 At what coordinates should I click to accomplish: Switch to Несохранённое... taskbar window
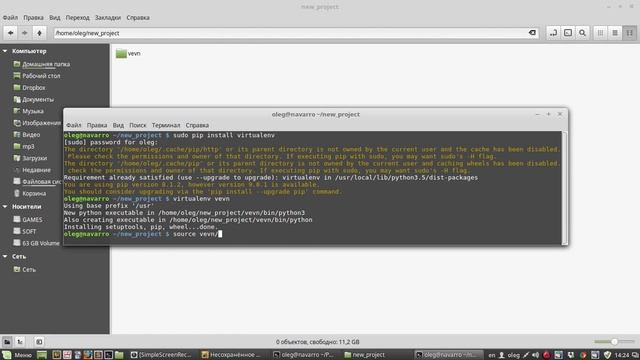coord(231,355)
